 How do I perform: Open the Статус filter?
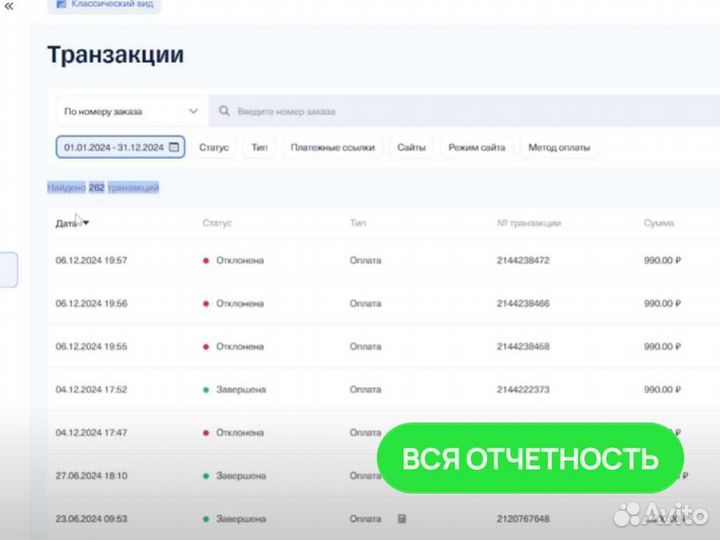click(214, 147)
